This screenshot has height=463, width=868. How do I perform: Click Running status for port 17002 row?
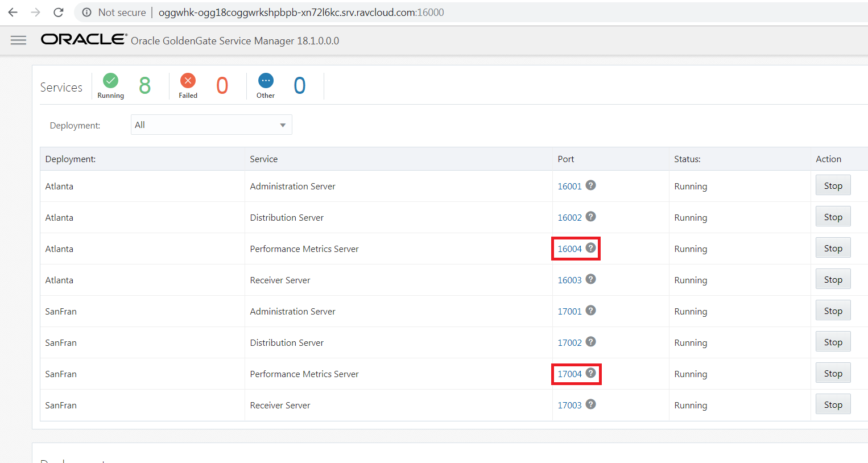(691, 343)
